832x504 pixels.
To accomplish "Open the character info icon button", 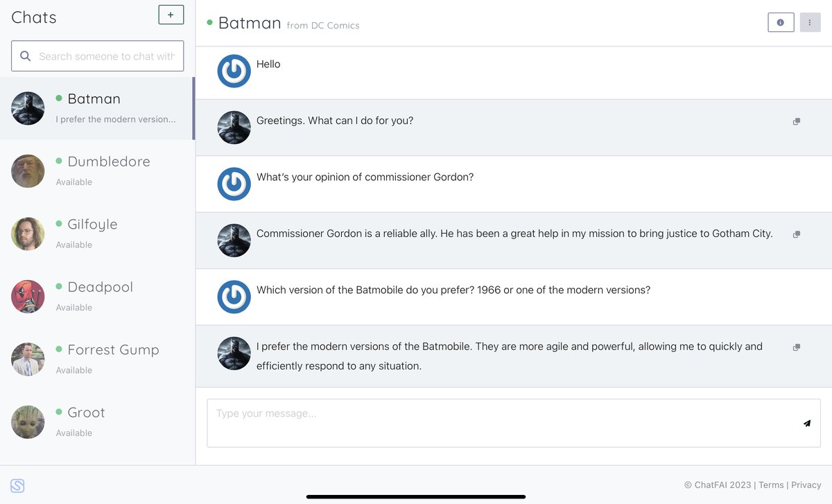I will tap(781, 22).
